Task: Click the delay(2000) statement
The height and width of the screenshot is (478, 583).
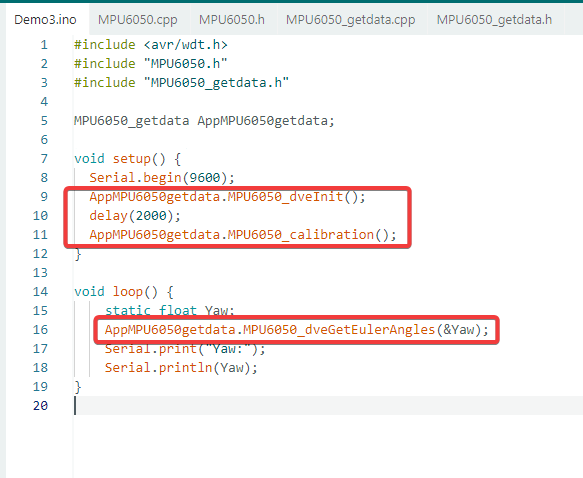Action: click(x=135, y=216)
